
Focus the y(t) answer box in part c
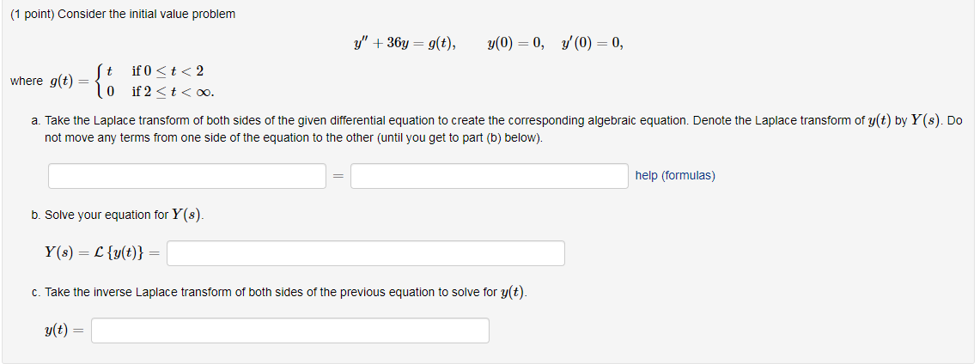290,331
